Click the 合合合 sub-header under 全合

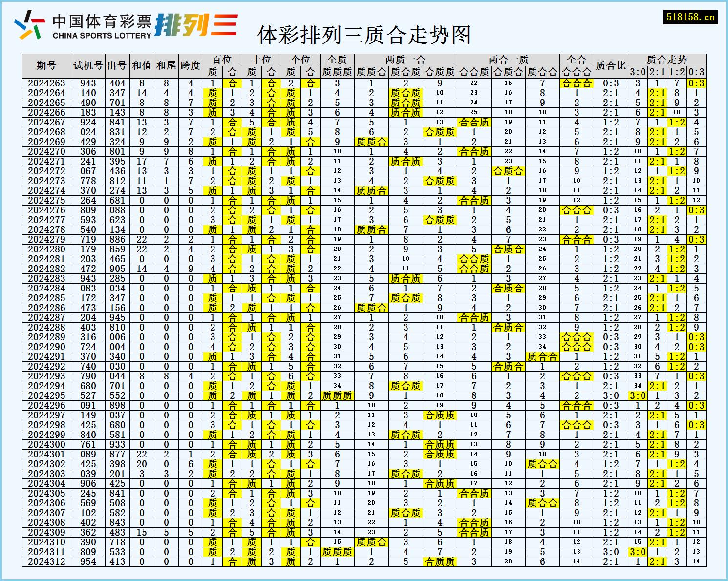pyautogui.click(x=577, y=72)
